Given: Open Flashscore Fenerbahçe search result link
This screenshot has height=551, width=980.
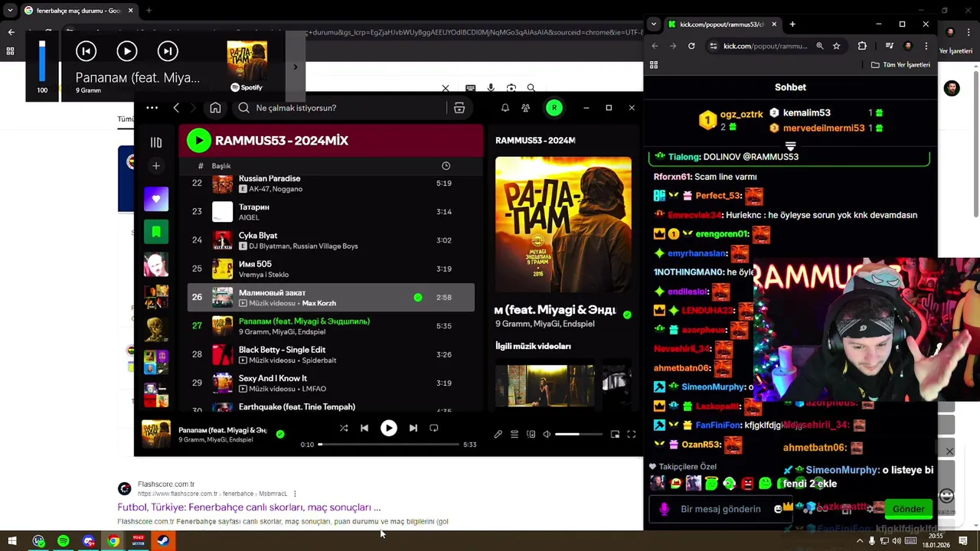Looking at the screenshot, I should click(x=249, y=507).
